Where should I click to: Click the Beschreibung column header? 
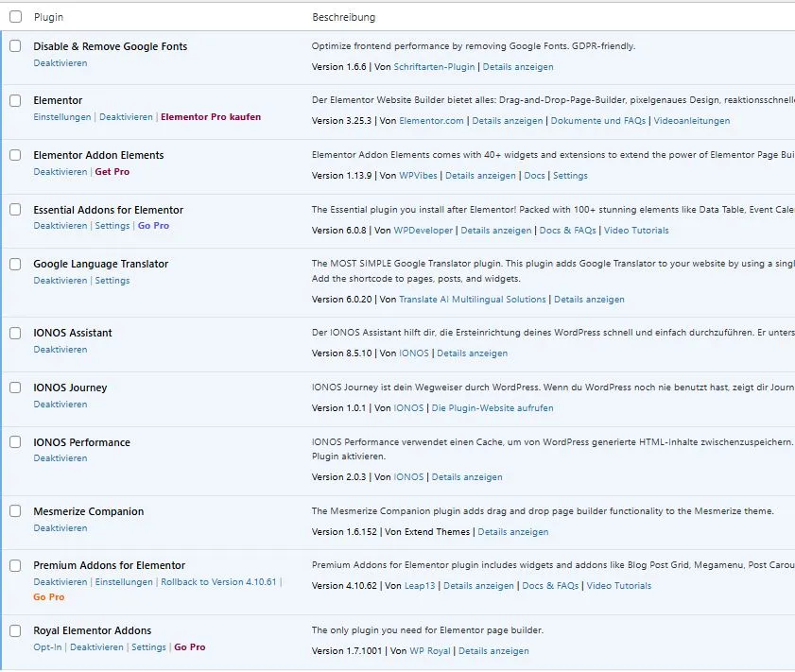[344, 17]
